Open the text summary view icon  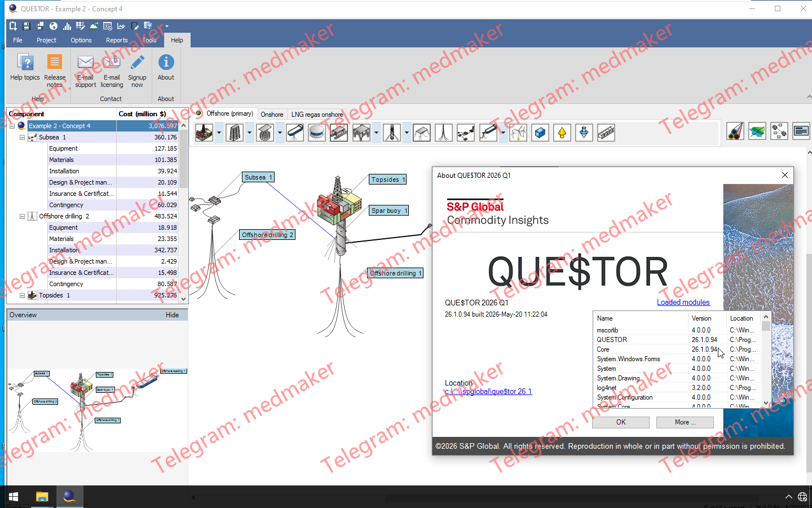tap(801, 131)
